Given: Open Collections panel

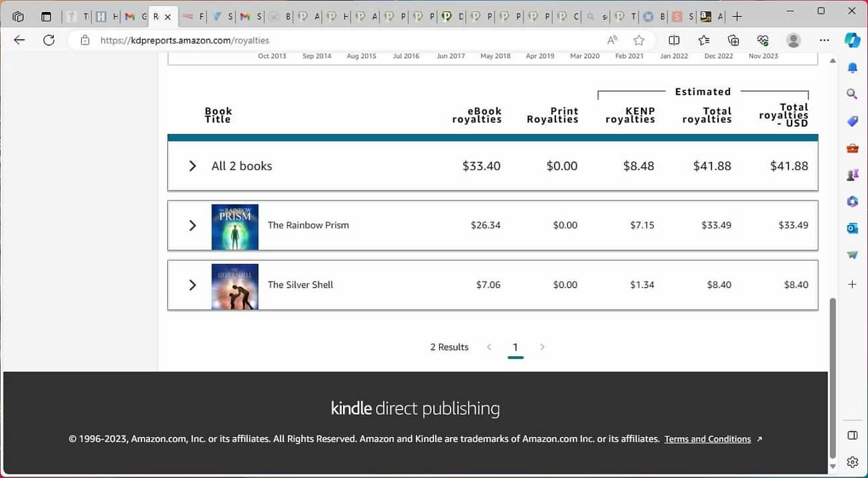Looking at the screenshot, I should point(733,40).
